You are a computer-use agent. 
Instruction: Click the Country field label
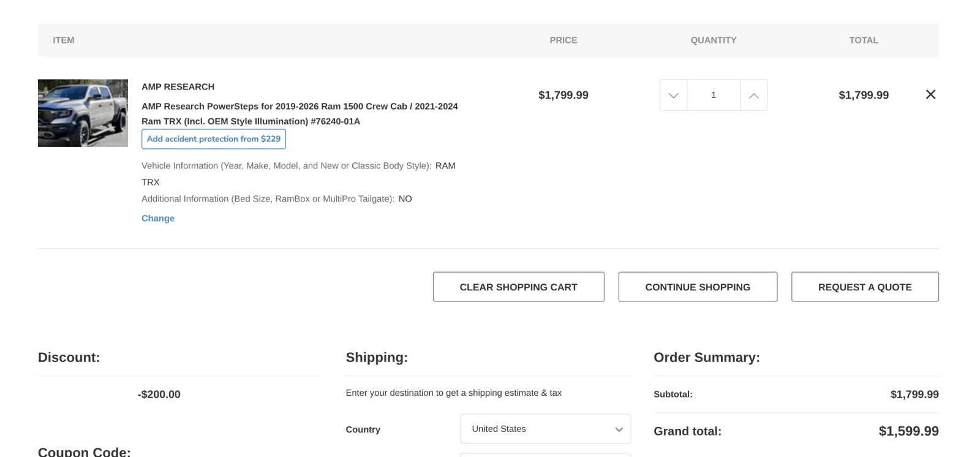pyautogui.click(x=363, y=429)
